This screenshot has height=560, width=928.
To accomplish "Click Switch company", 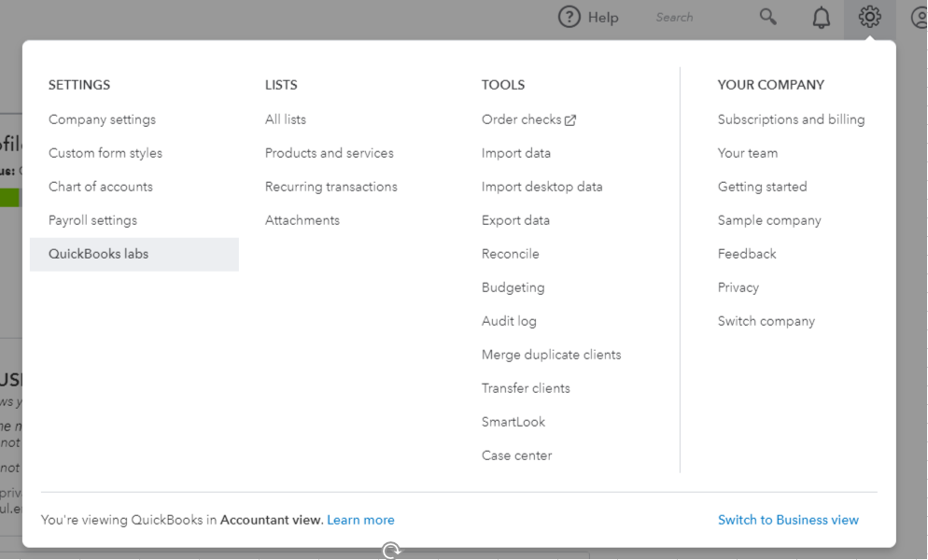I will [x=766, y=321].
